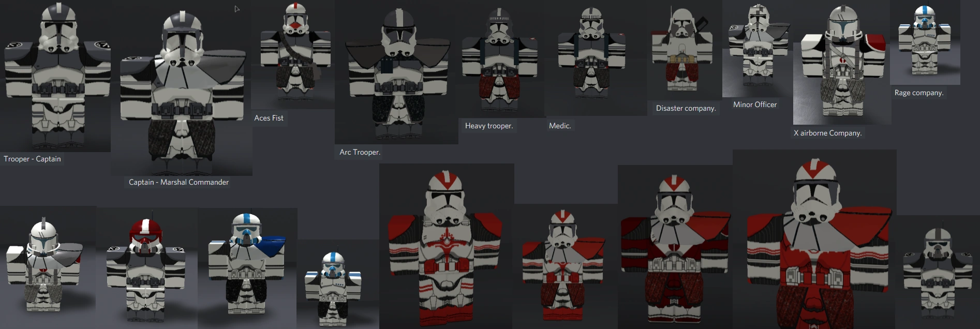Select the Captain - Marshal Commander armor image
This screenshot has width=980, height=329.
(x=182, y=88)
